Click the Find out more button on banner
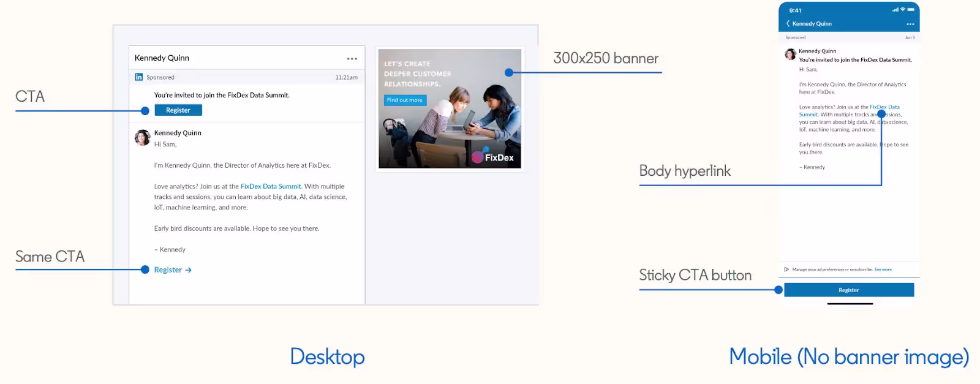This screenshot has height=384, width=980. pyautogui.click(x=405, y=100)
